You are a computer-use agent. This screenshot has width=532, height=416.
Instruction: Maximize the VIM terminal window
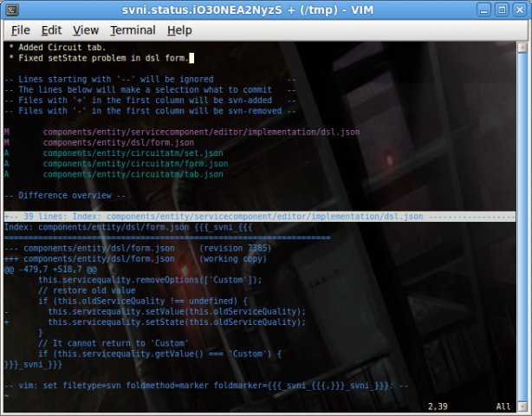[x=503, y=10]
